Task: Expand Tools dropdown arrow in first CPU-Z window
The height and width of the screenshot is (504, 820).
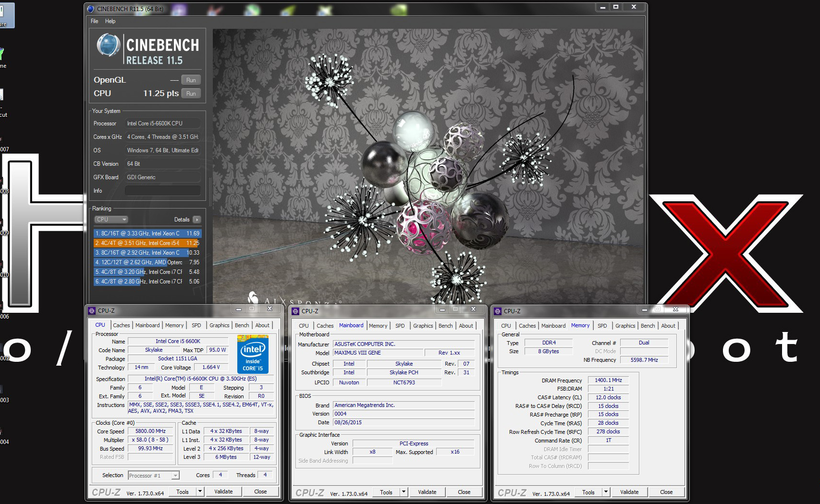Action: point(200,492)
